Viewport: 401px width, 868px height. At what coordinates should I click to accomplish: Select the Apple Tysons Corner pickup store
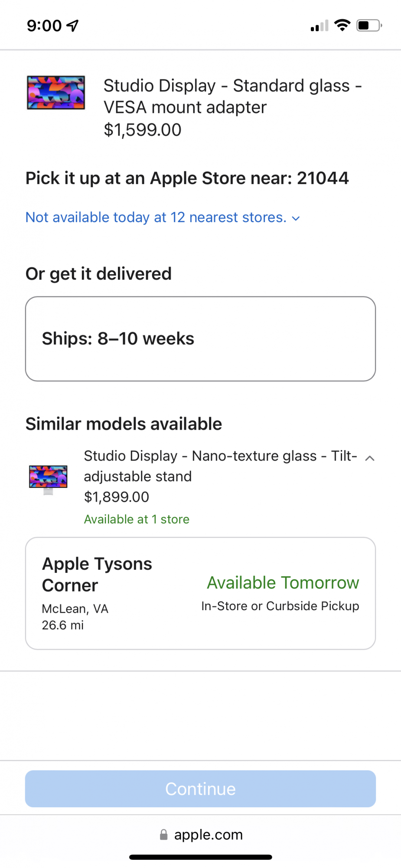(97, 575)
